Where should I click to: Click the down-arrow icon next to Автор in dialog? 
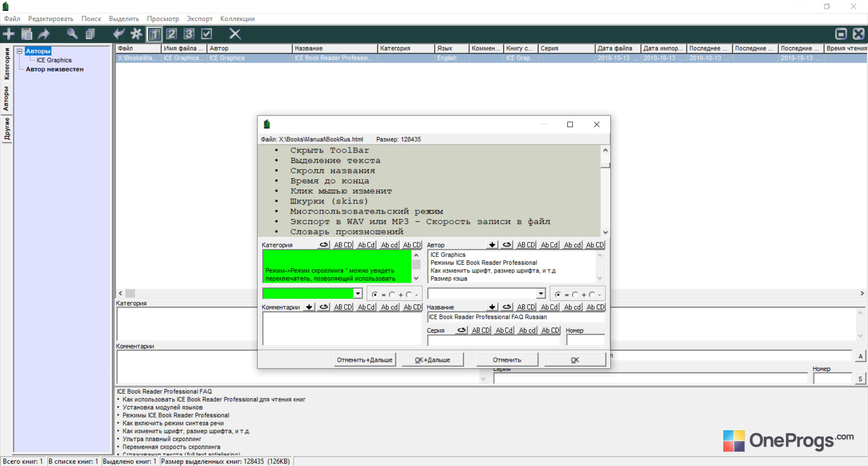coord(492,245)
